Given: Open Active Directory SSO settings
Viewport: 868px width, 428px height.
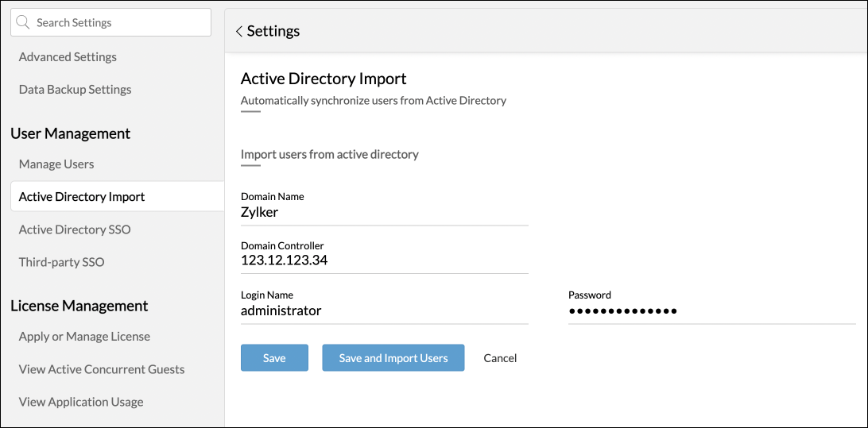Looking at the screenshot, I should 75,229.
